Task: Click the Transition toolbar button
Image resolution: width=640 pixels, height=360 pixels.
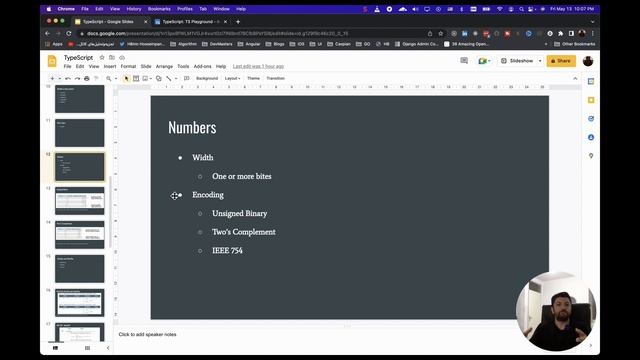Action: 276,78
